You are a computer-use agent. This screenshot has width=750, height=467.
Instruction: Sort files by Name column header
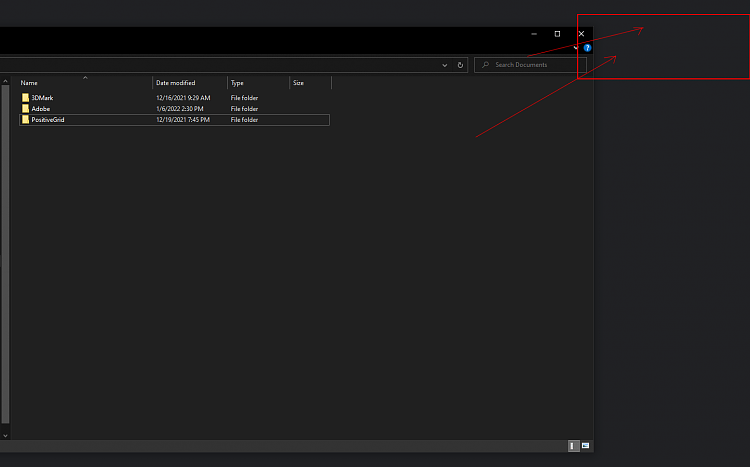29,83
